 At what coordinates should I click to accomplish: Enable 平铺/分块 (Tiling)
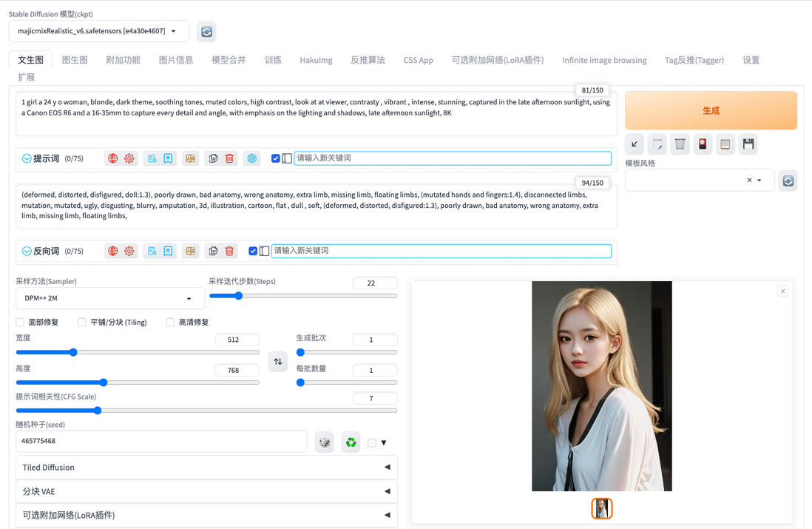(x=81, y=322)
